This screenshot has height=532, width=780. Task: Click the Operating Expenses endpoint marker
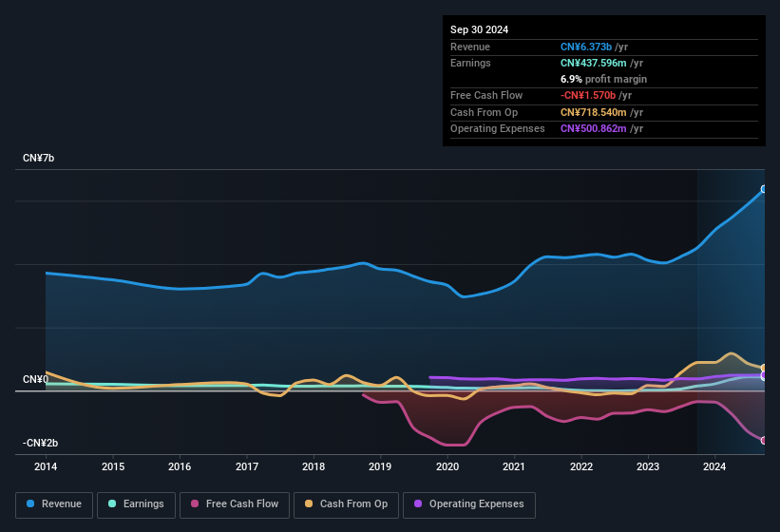[x=764, y=376]
